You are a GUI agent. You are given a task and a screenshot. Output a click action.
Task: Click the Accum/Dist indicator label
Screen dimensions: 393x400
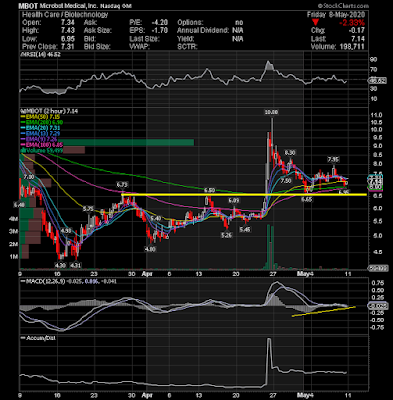pyautogui.click(x=38, y=338)
